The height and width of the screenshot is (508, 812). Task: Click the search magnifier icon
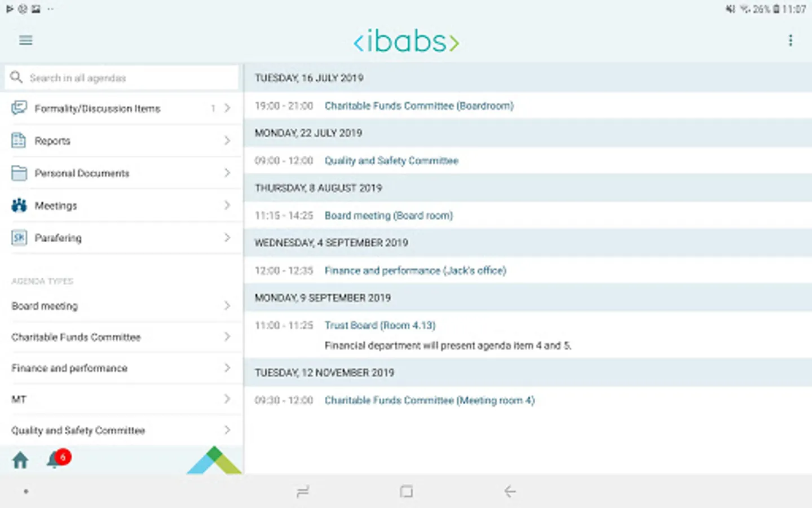point(16,77)
